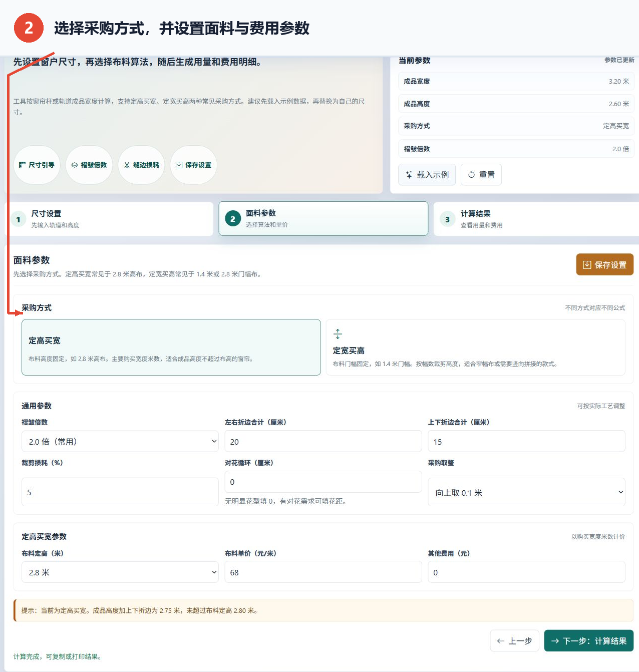
Task: Click the 不同方式对应不同公式 note
Action: click(595, 308)
